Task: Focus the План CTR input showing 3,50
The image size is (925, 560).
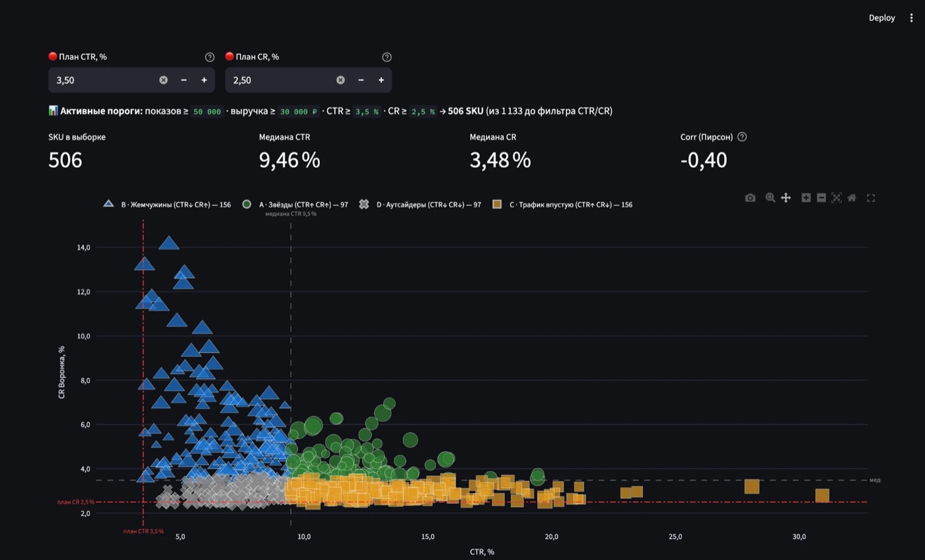Action: pos(102,80)
